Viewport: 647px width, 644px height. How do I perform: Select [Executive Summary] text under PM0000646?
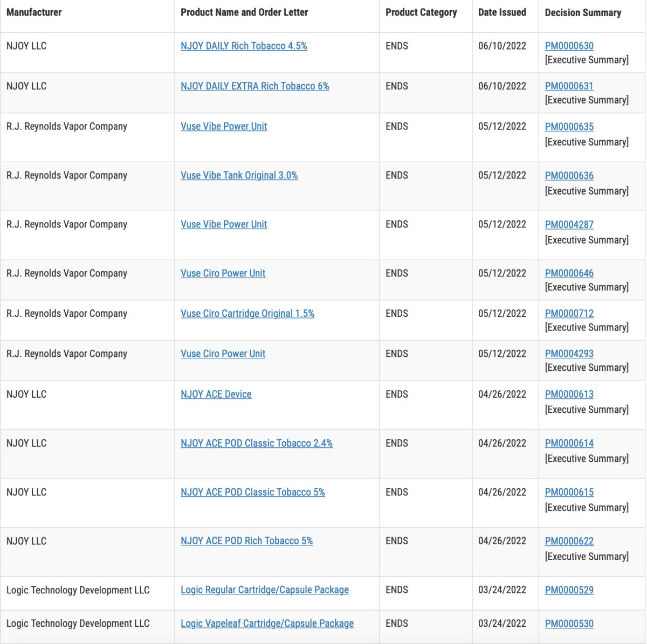pos(587,288)
